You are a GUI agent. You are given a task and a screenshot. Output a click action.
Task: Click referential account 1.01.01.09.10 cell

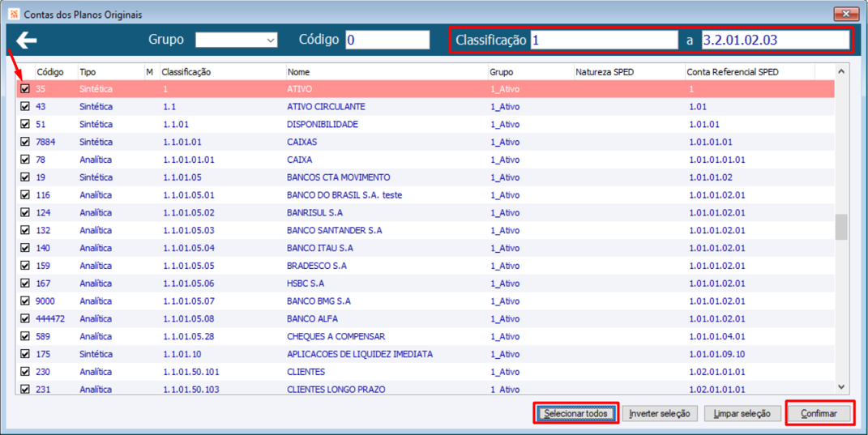717,354
